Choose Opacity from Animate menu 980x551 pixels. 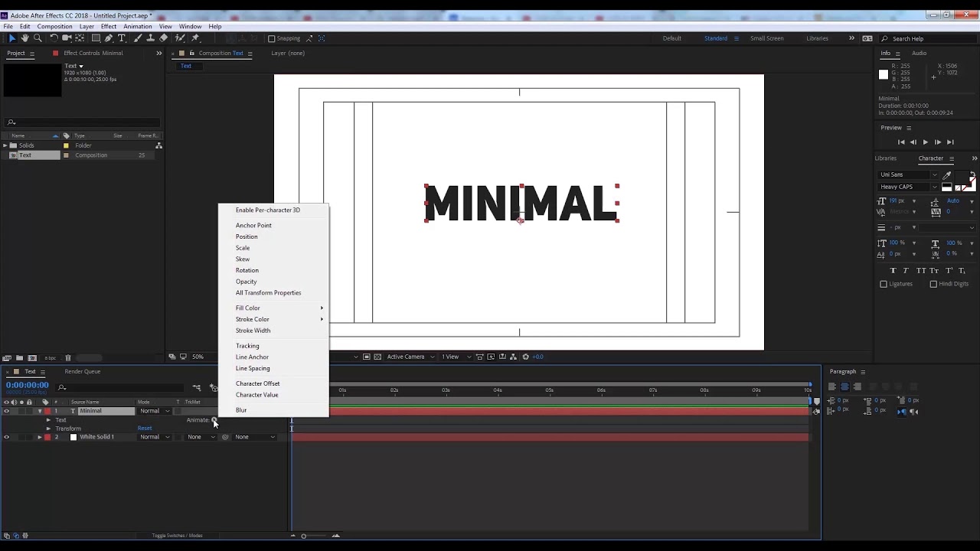pos(247,282)
